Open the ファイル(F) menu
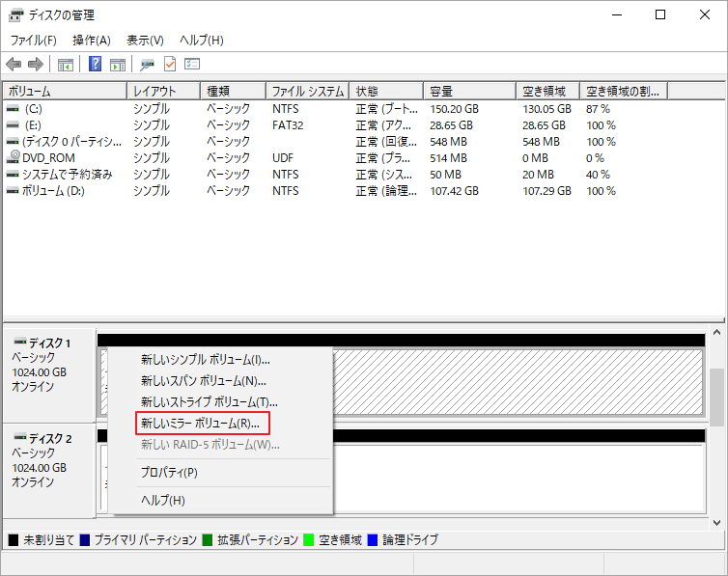Screen dimensions: 728x576 pos(34,41)
